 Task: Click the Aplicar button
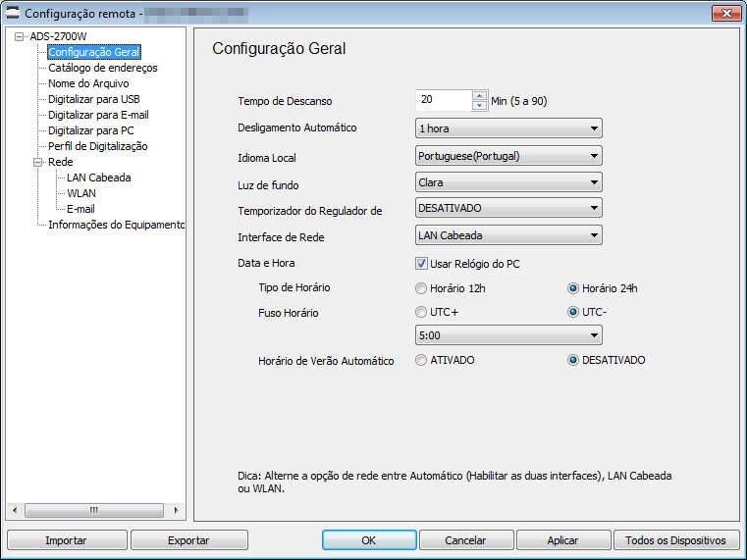[x=563, y=540]
